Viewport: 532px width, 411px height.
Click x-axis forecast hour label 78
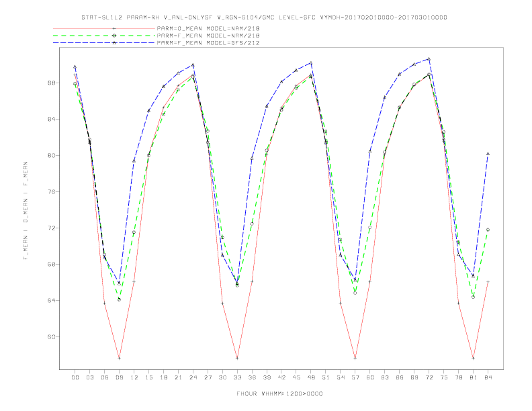tap(459, 377)
